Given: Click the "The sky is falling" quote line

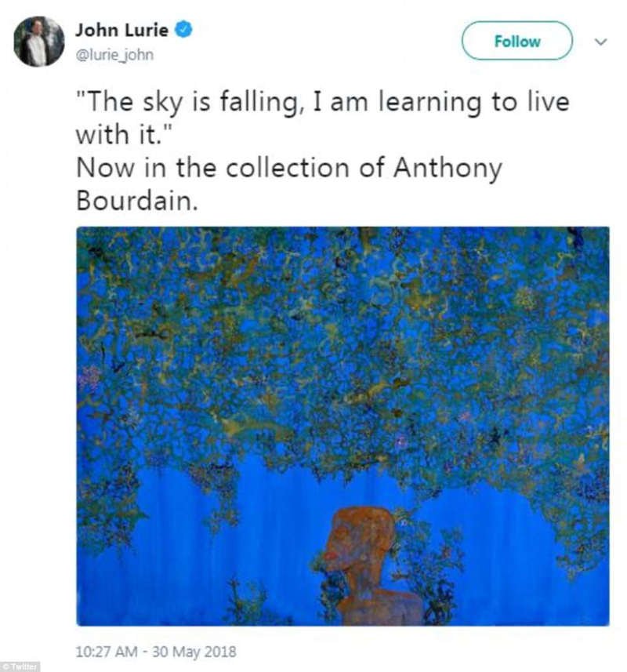Looking at the screenshot, I should (321, 101).
